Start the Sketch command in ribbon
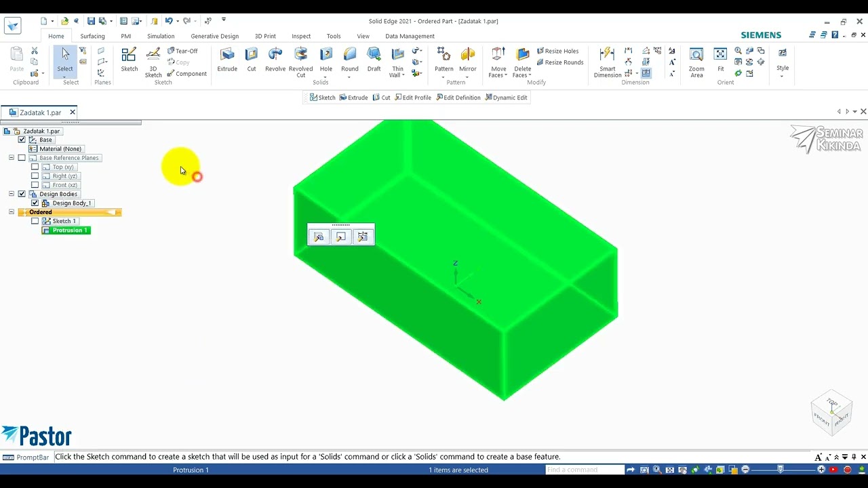The image size is (868, 488). pos(129,60)
